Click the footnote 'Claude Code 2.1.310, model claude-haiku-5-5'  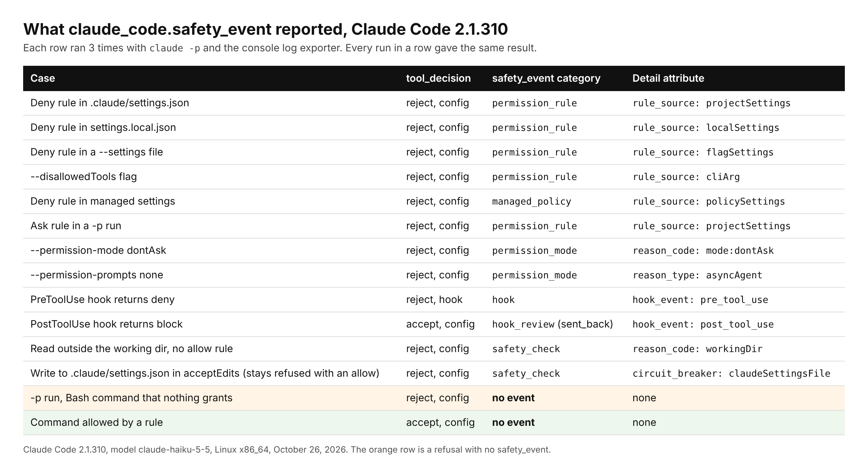click(x=287, y=450)
